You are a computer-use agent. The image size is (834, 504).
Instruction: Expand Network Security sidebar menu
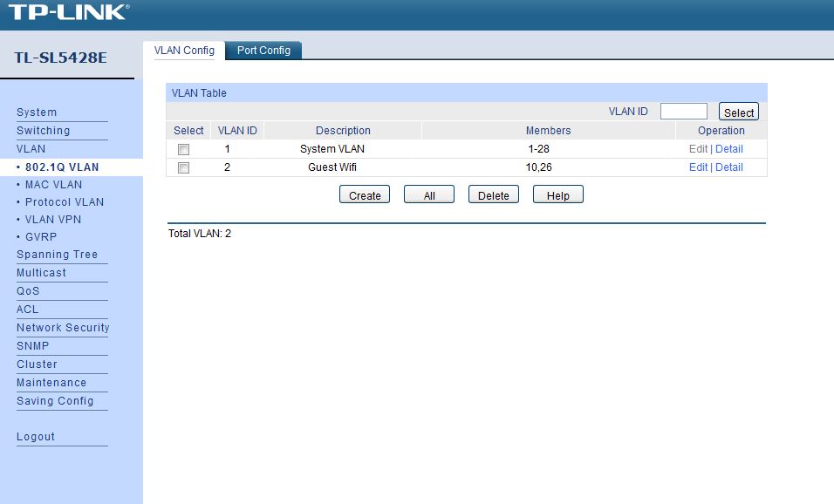(63, 328)
